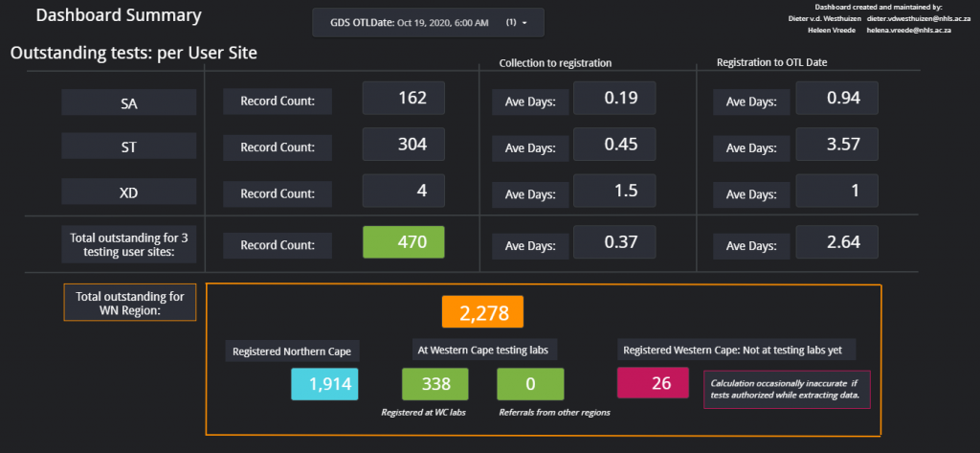Click the calculation inaccuracy note box

tap(787, 389)
